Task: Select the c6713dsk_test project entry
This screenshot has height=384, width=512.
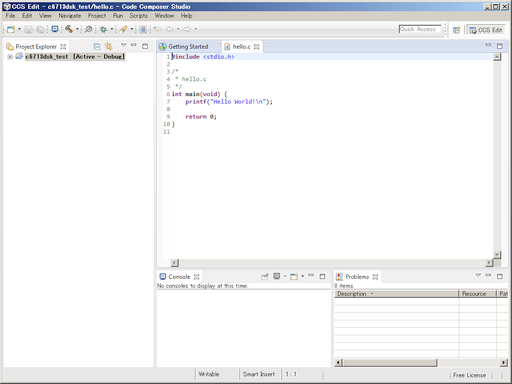Action: click(75, 57)
